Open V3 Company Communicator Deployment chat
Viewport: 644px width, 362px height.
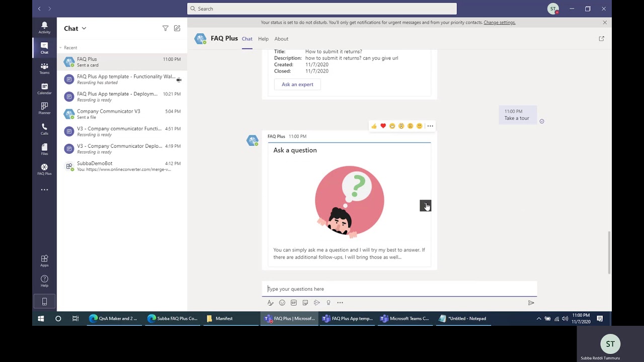pos(122,149)
